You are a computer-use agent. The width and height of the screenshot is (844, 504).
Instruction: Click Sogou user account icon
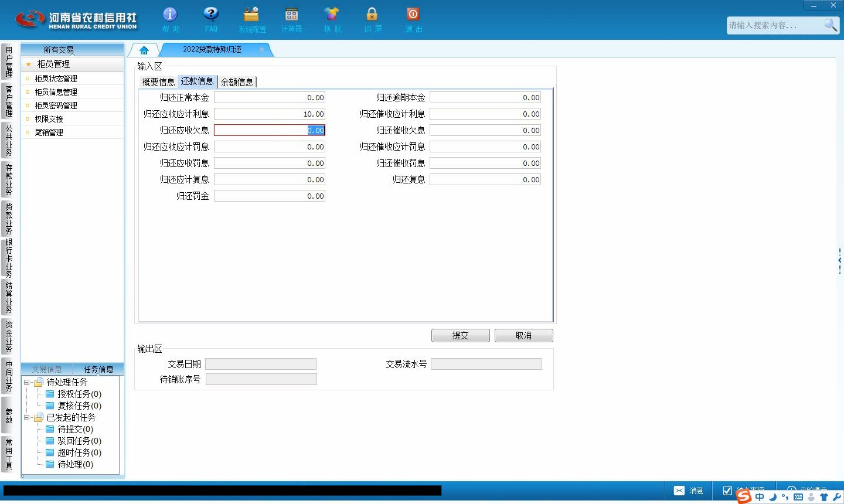[x=811, y=497]
